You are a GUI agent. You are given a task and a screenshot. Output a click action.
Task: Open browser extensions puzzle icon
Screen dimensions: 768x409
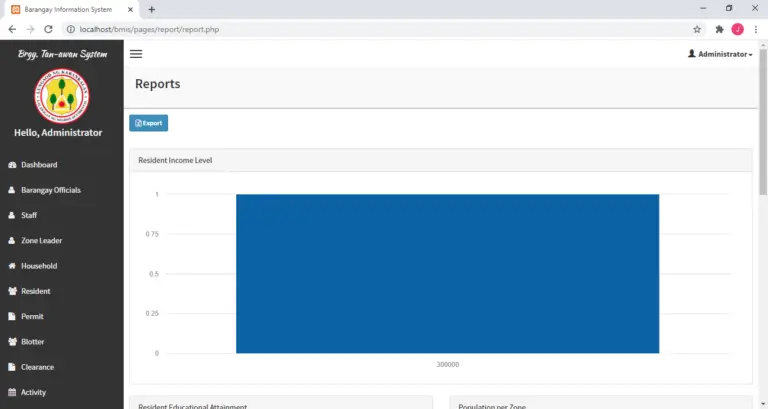(719, 29)
